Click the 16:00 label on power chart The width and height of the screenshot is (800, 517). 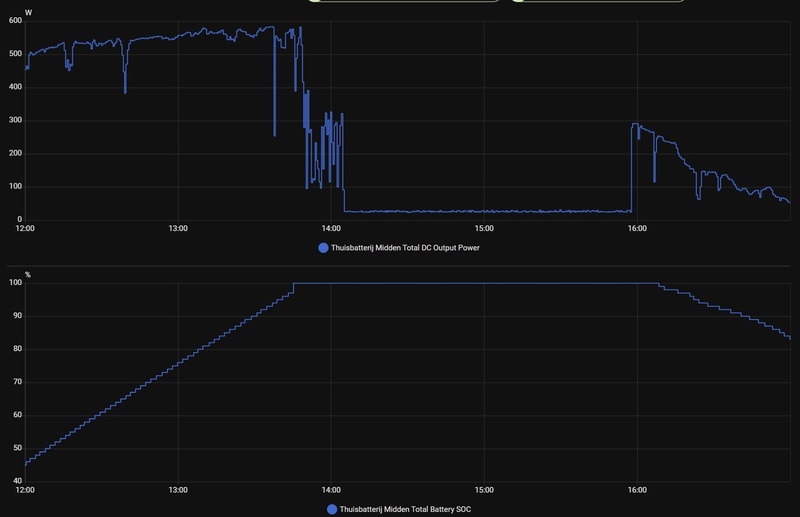(x=637, y=228)
